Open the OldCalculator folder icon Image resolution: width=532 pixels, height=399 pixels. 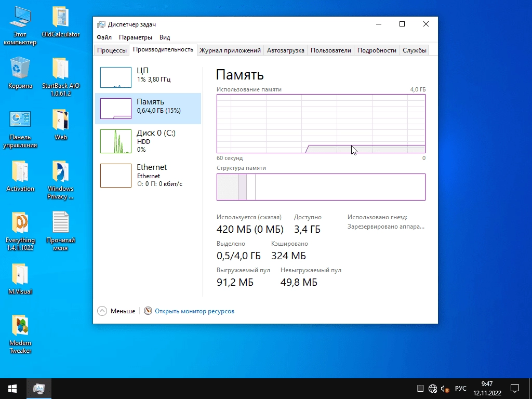[x=60, y=22]
